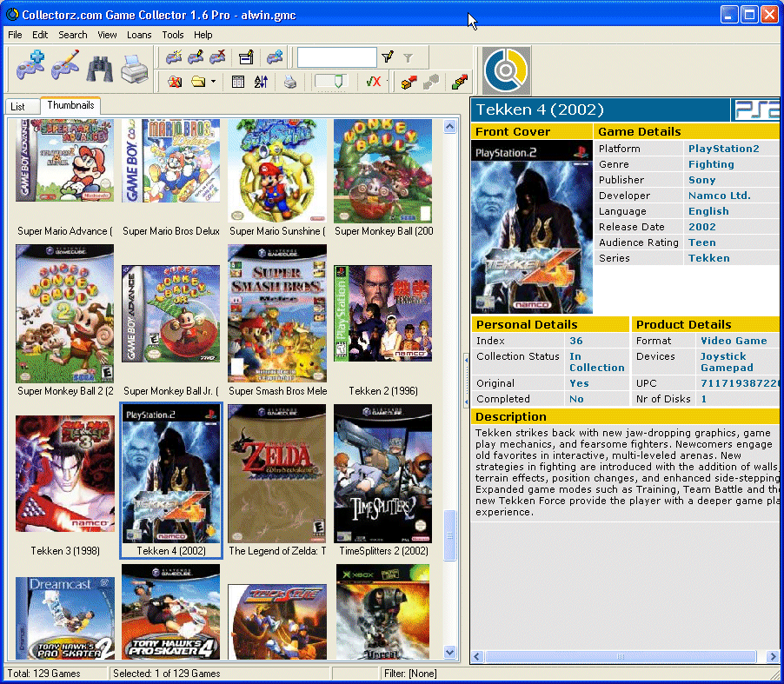The image size is (784, 684).
Task: Open the Tools menu
Action: (172, 35)
